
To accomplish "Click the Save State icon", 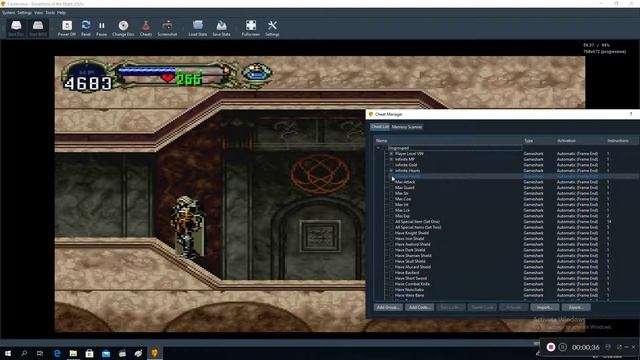I will click(x=221, y=28).
